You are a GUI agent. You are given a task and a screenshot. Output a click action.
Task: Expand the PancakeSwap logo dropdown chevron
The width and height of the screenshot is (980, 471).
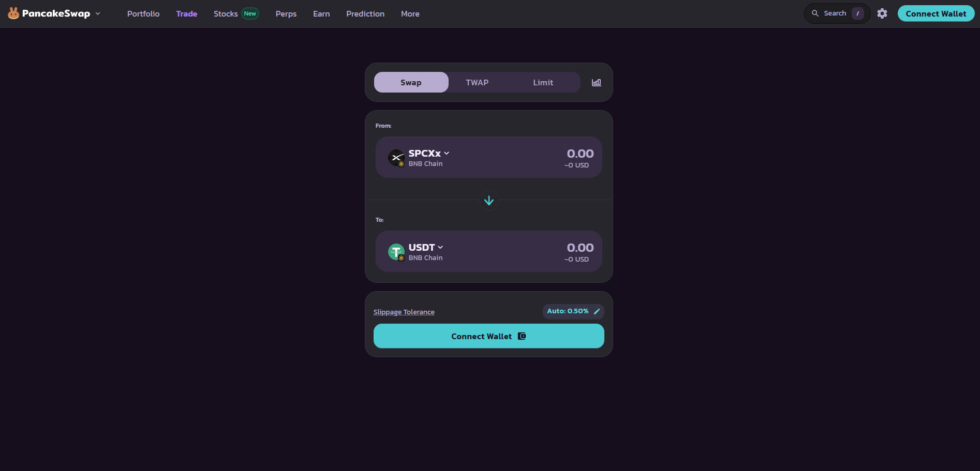click(x=98, y=13)
